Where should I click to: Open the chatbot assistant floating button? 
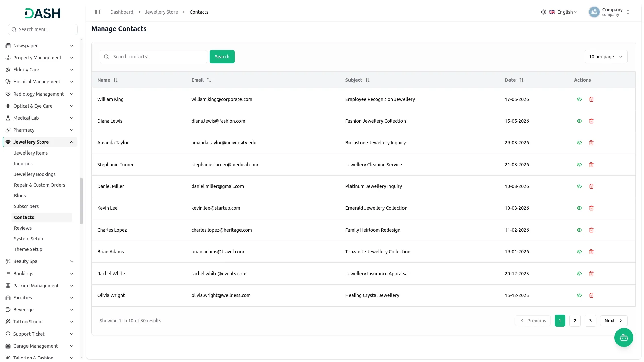[x=624, y=338]
